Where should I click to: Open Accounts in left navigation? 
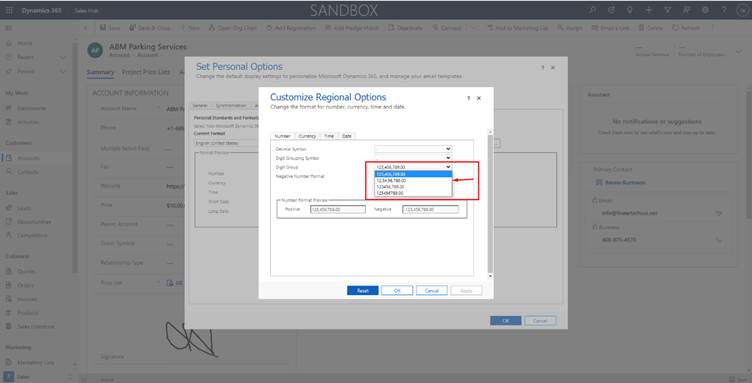click(28, 158)
